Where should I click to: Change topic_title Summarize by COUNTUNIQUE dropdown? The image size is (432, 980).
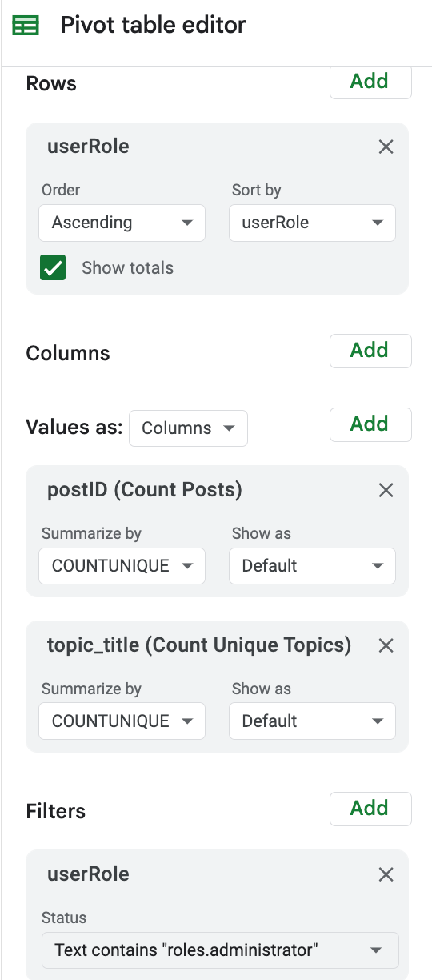point(122,721)
